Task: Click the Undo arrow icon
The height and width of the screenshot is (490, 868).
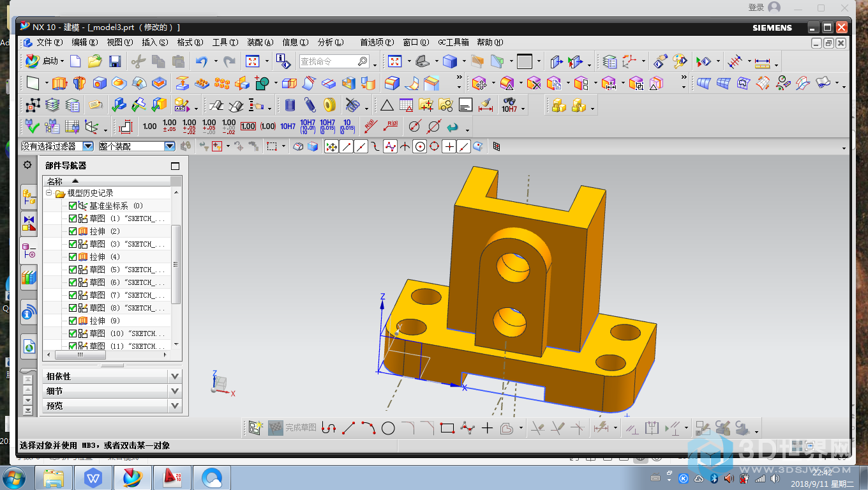Action: (x=202, y=61)
